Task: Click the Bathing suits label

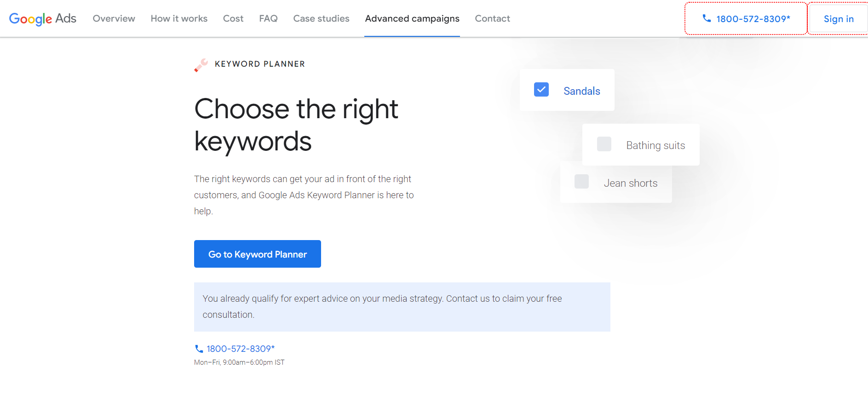Action: click(x=655, y=145)
